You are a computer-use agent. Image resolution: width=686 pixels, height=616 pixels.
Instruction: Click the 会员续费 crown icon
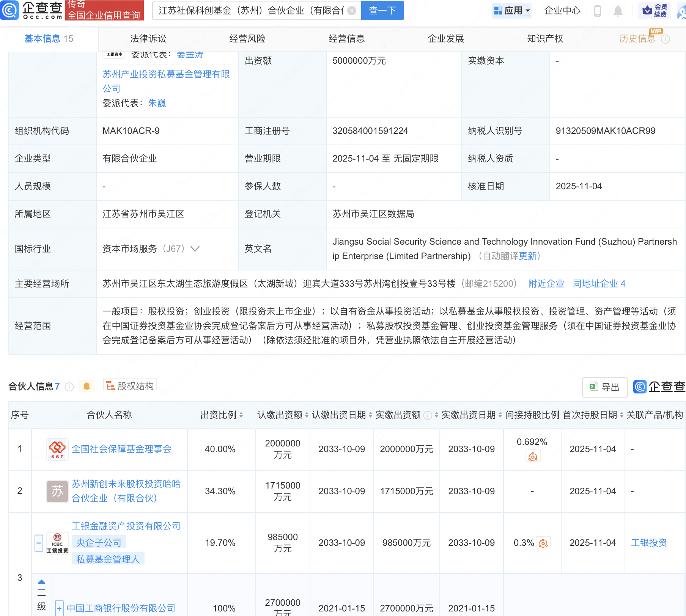tap(647, 10)
